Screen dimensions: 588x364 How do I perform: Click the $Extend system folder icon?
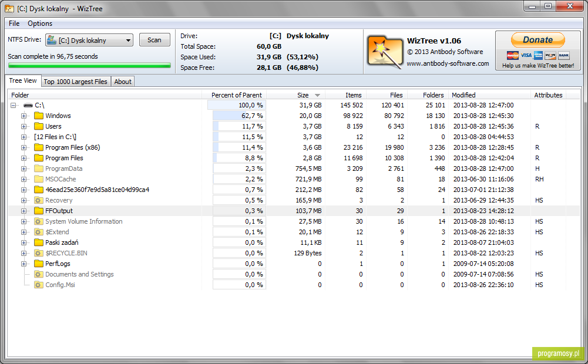pyautogui.click(x=39, y=232)
